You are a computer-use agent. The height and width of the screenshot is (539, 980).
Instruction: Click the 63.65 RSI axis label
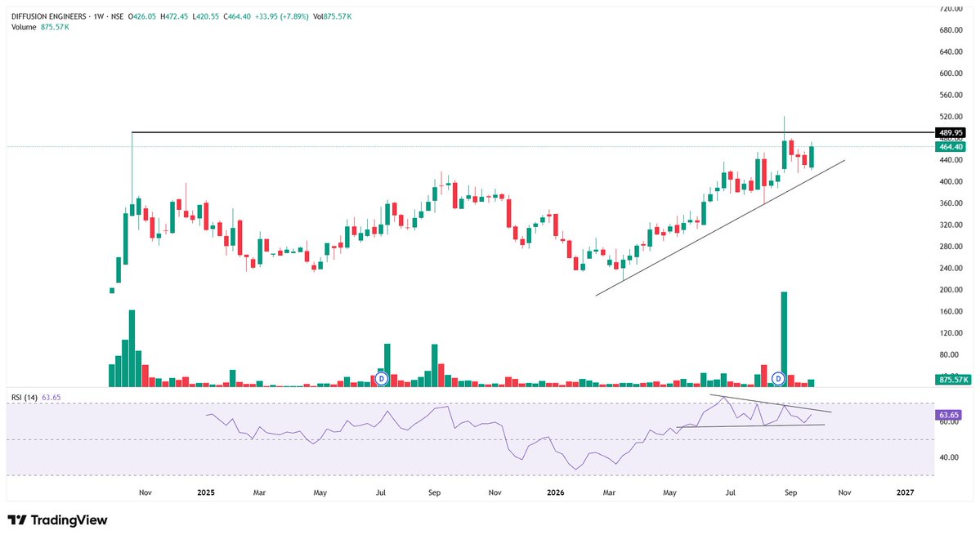click(948, 416)
